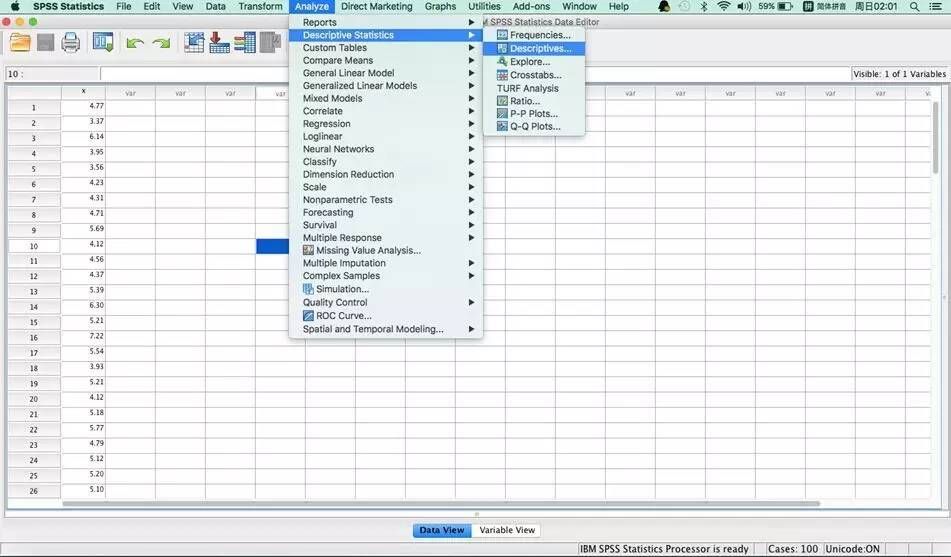Expand the Compare Means submenu
Viewport: 951px width, 557px height.
tap(386, 61)
